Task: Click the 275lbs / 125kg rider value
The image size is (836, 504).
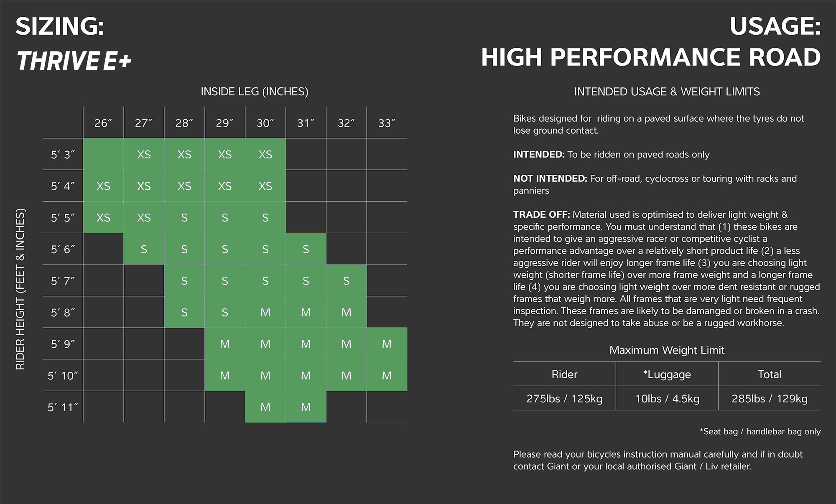Action: coord(564,398)
